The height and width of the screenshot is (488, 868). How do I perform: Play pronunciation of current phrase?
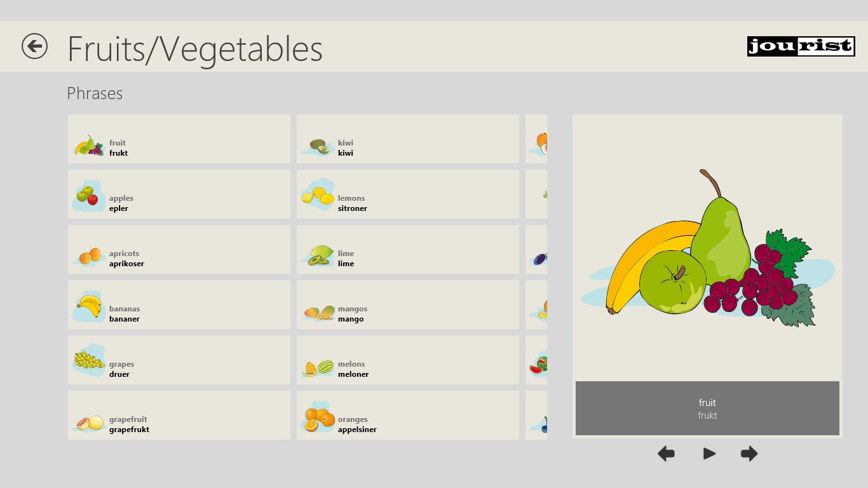click(x=709, y=454)
